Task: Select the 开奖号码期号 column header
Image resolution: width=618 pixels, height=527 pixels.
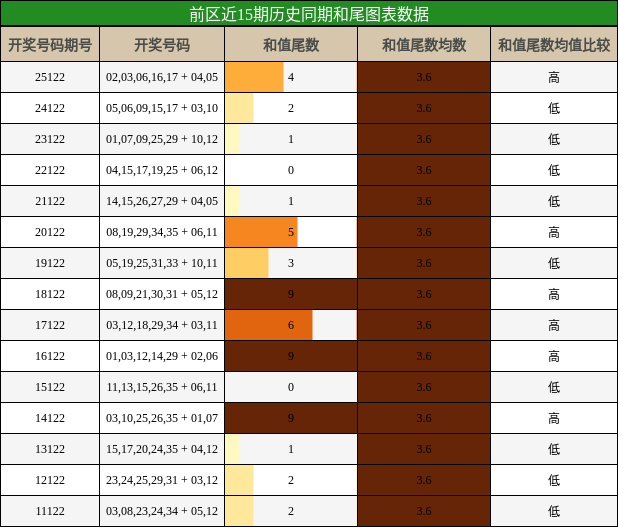Action: pos(50,45)
